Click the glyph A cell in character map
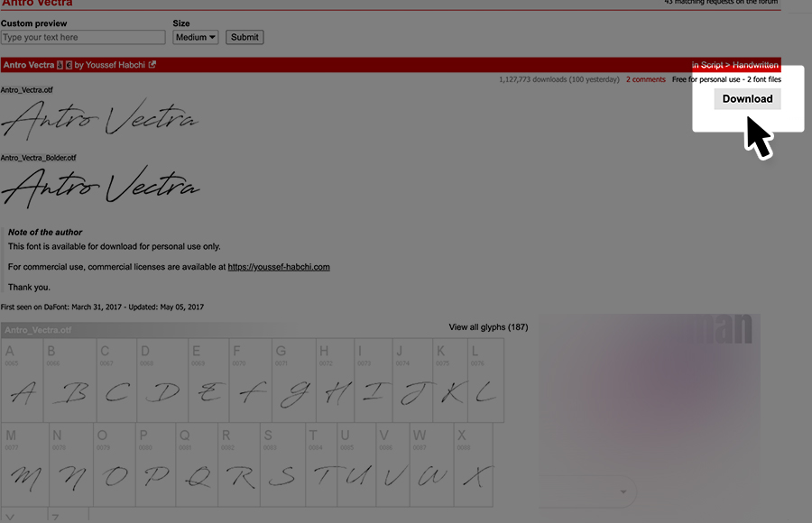The height and width of the screenshot is (523, 812). (x=23, y=380)
